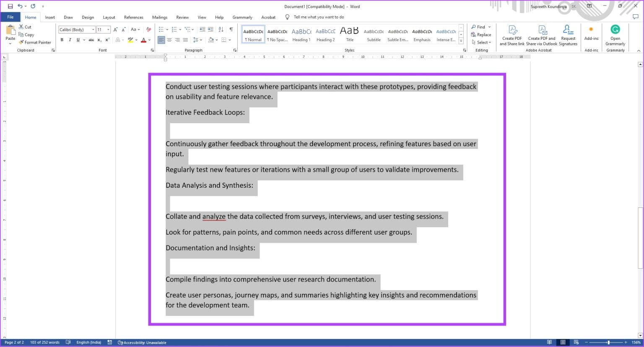Viewport: 644px width, 347px height.
Task: Expand the Line Spacing options
Action: (x=200, y=40)
